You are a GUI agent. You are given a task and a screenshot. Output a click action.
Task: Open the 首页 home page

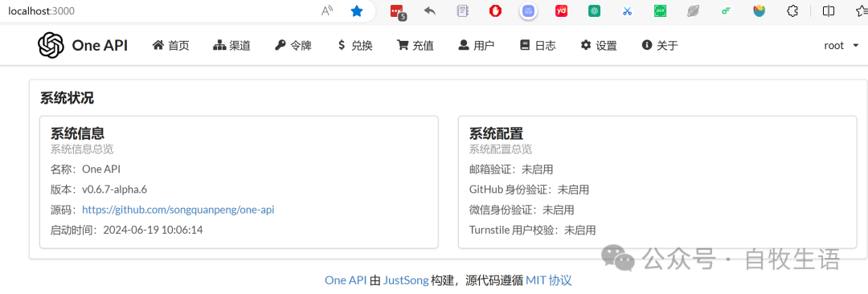[x=171, y=46]
